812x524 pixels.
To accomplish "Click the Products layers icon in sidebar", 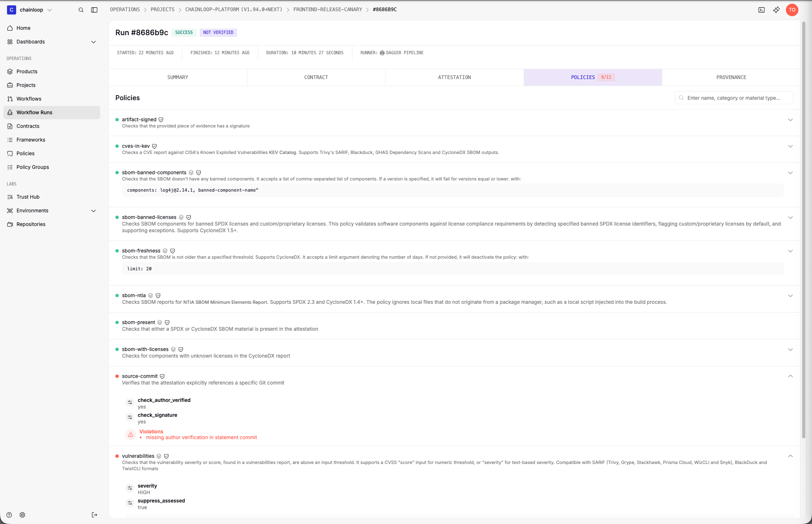I will click(x=10, y=72).
